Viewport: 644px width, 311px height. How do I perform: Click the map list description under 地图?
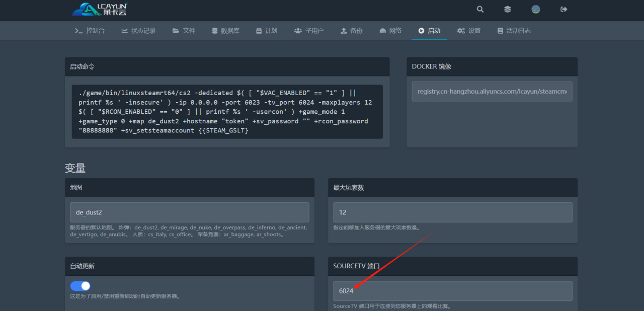pos(189,231)
